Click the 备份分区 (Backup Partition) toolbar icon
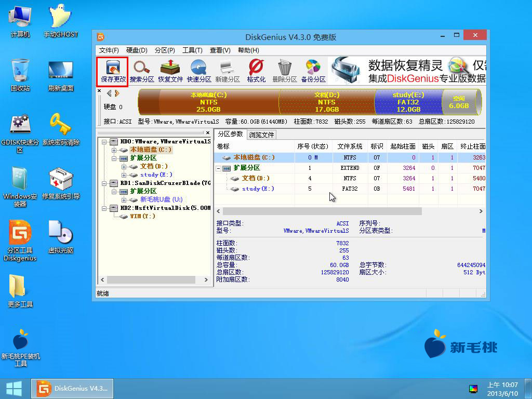 coord(313,72)
